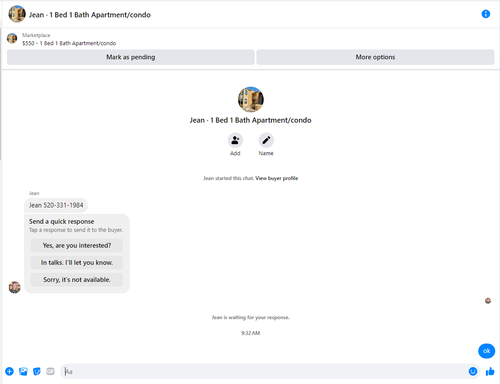Choose a GIF
The width and height of the screenshot is (500, 384).
coord(50,371)
